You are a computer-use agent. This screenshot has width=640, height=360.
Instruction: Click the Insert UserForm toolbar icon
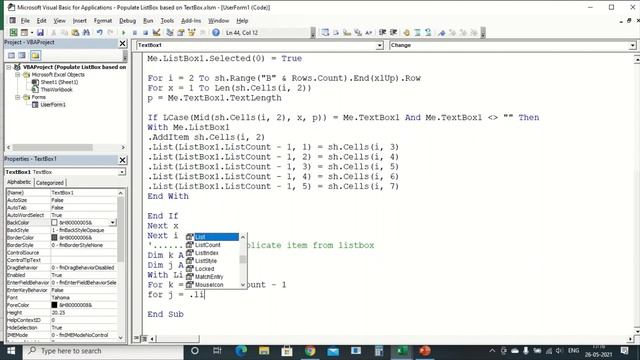(24, 33)
